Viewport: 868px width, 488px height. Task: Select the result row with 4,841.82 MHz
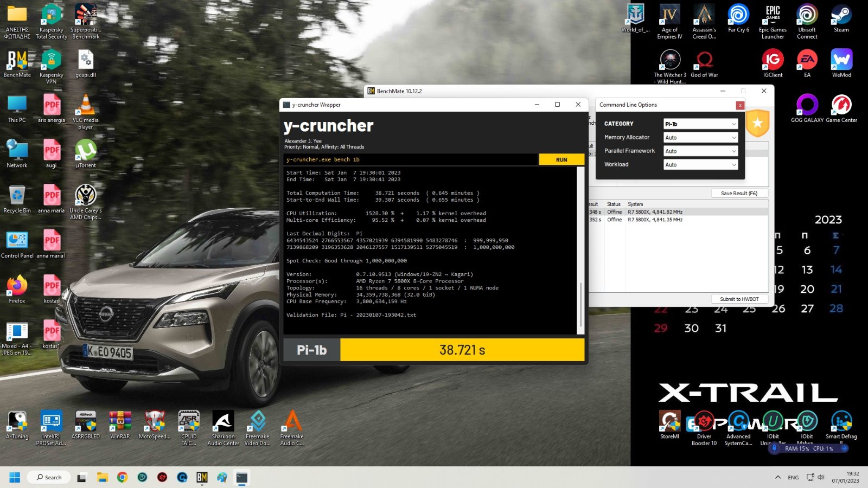pyautogui.click(x=678, y=212)
